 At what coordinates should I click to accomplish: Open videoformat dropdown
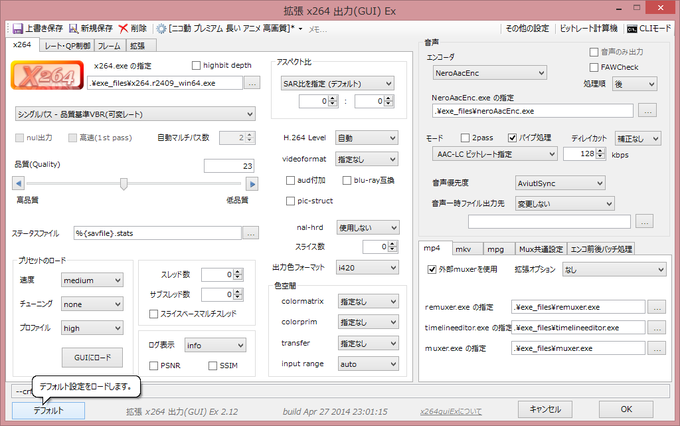[367, 159]
